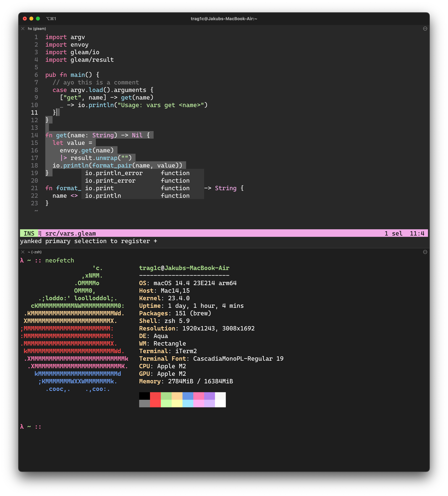
Task: Select io.println_error in the completion menu
Action: 143,173
